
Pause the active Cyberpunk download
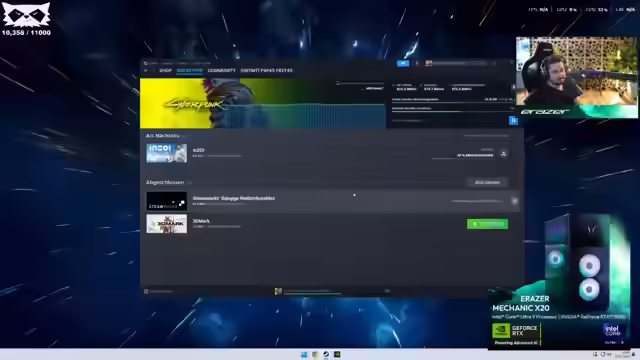click(x=513, y=120)
